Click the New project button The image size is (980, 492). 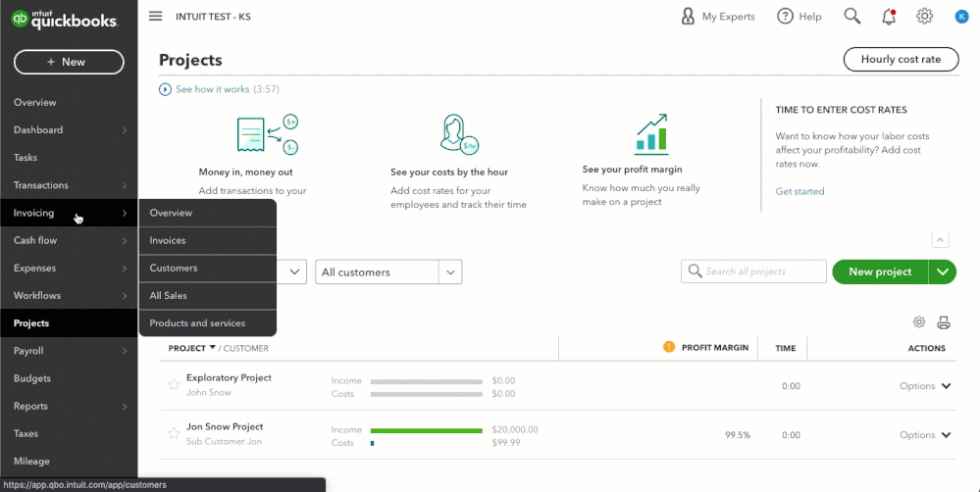880,271
